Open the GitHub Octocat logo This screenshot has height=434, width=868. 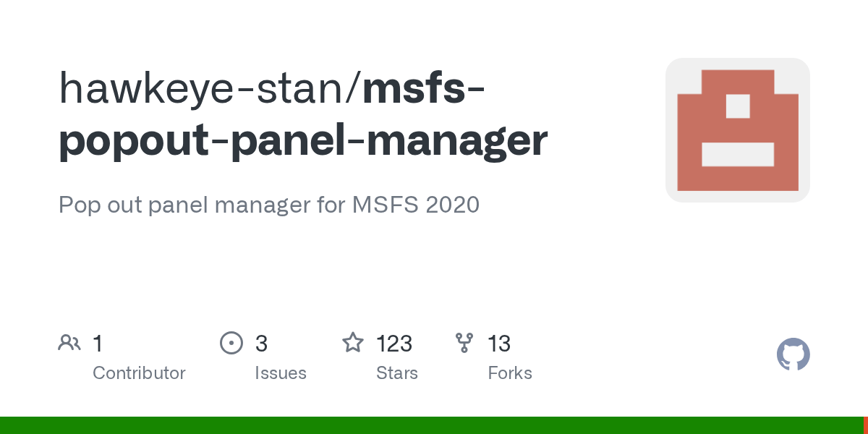(x=793, y=354)
